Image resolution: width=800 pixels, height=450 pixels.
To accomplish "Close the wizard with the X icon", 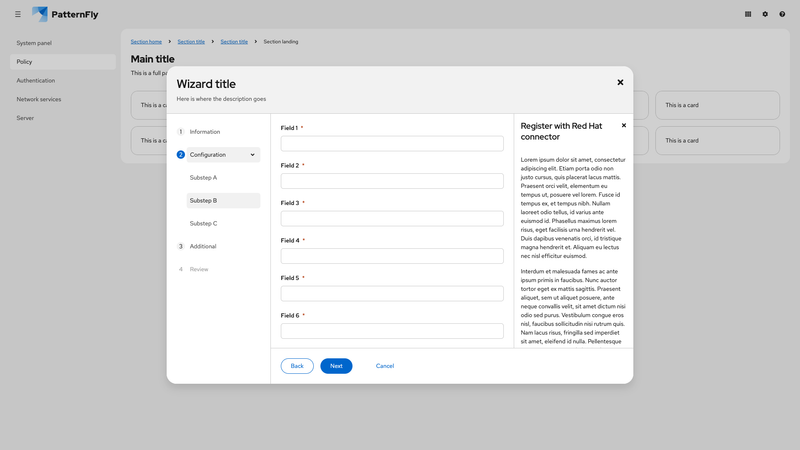I will coord(620,82).
